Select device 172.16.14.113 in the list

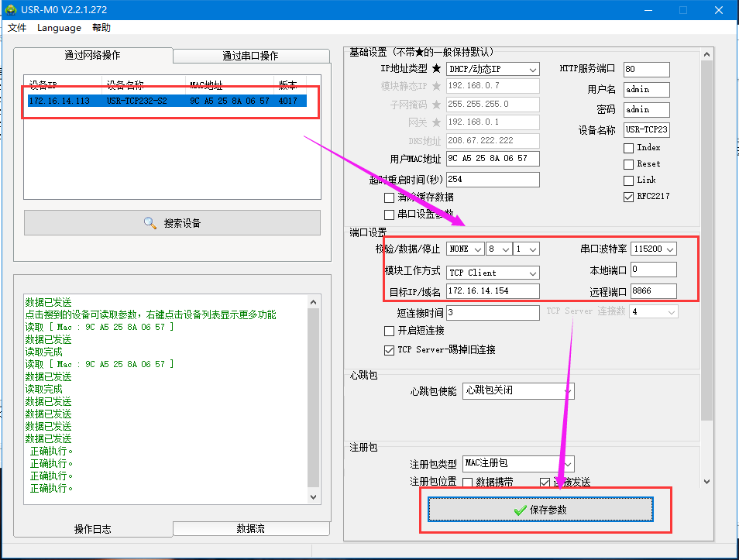(167, 101)
